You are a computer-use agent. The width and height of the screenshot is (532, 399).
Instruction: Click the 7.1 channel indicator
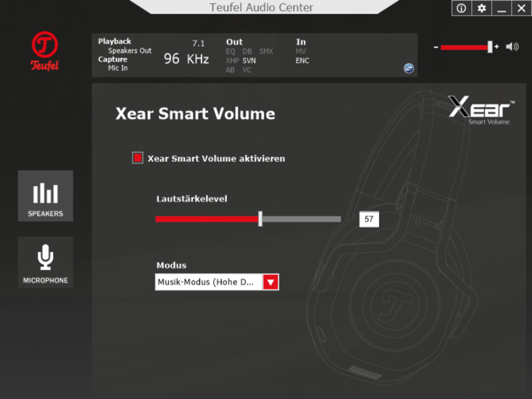point(198,43)
